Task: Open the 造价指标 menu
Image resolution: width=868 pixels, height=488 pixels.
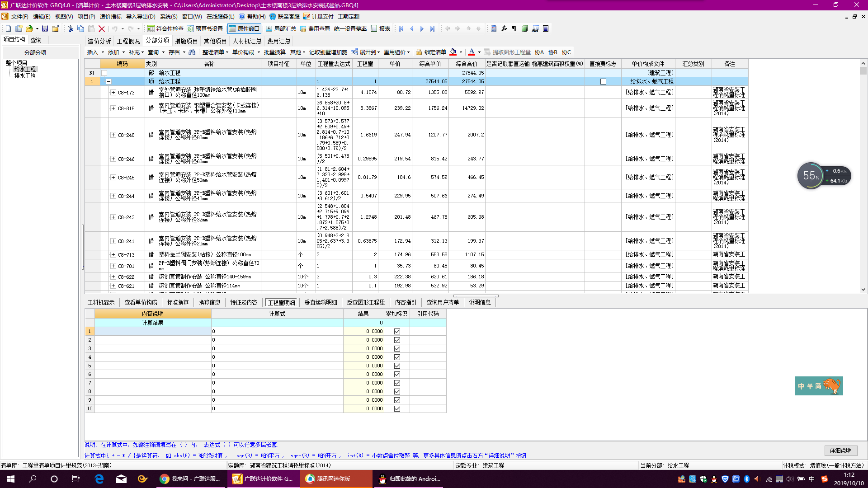Action: point(111,16)
